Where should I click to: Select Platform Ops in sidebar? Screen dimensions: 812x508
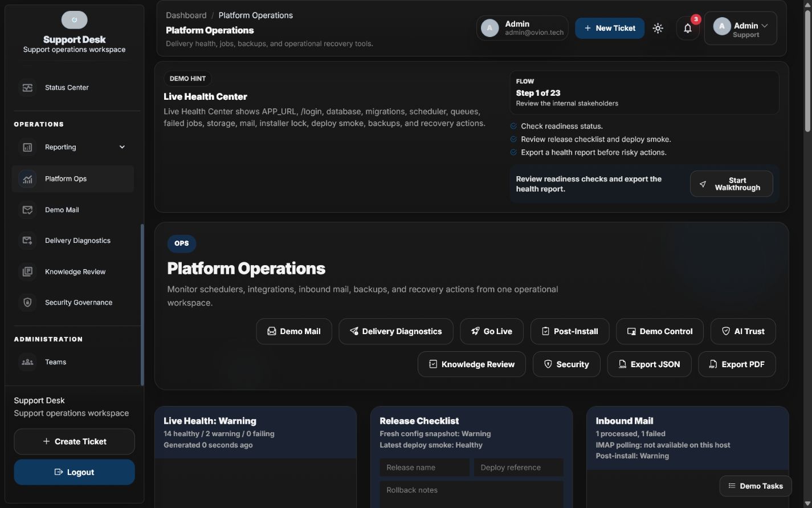point(73,179)
